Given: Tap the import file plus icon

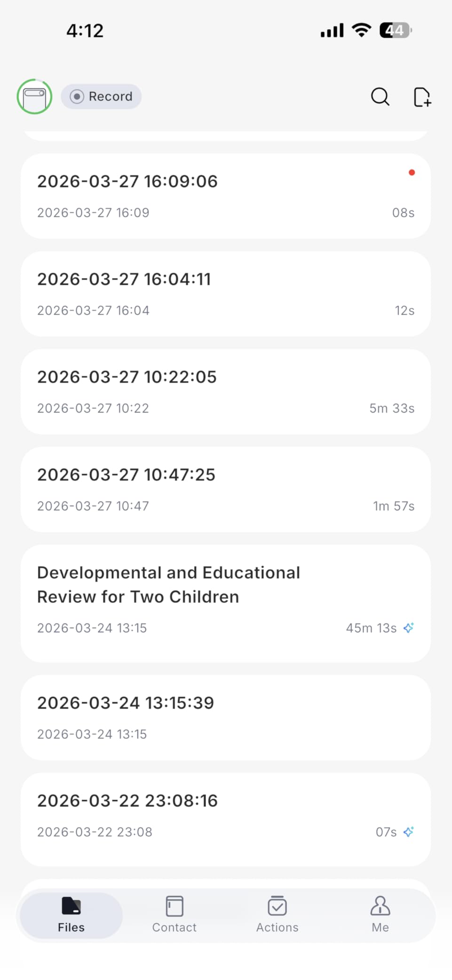Looking at the screenshot, I should 422,97.
